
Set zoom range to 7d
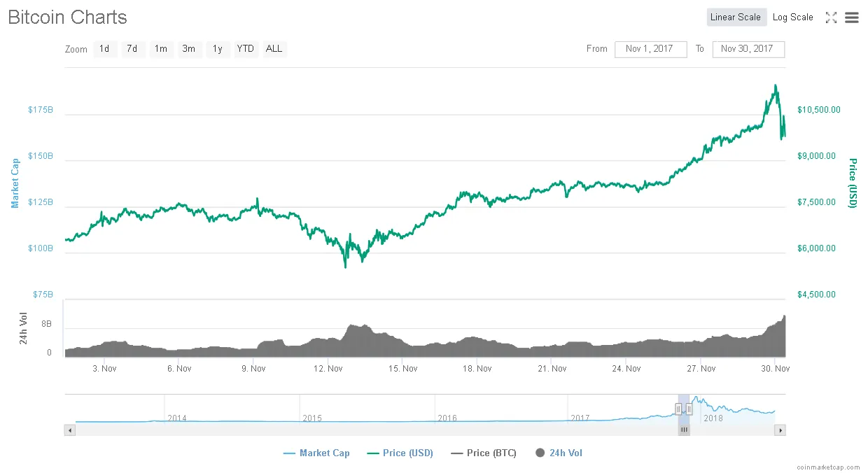pos(132,49)
